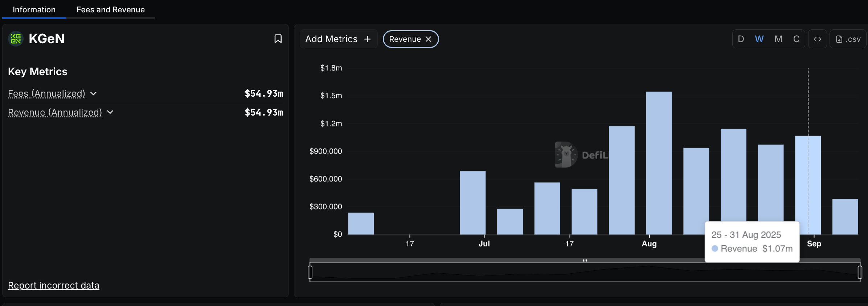Grab the right range slider handle
The image size is (868, 306).
pyautogui.click(x=860, y=272)
